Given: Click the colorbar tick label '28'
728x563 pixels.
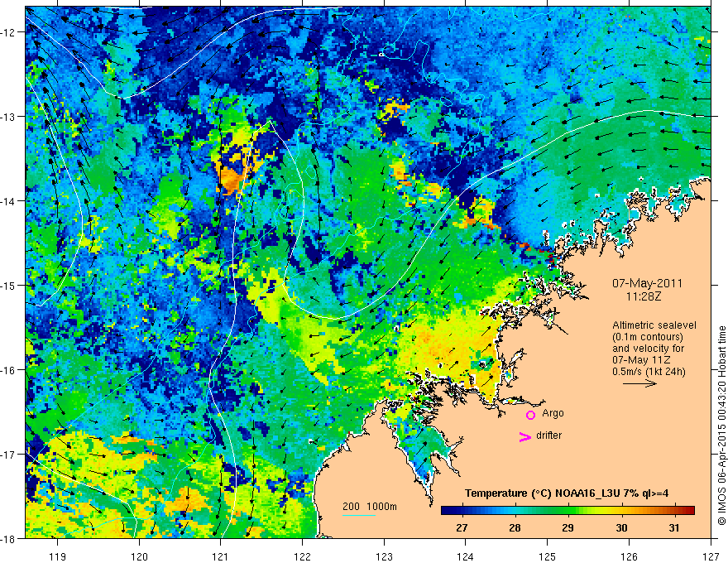Looking at the screenshot, I should 515,527.
